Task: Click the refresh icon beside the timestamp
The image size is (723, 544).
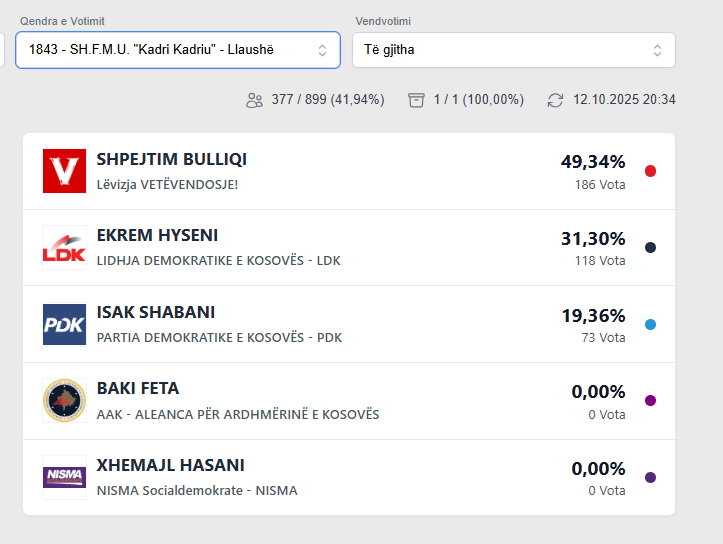Action: 555,100
